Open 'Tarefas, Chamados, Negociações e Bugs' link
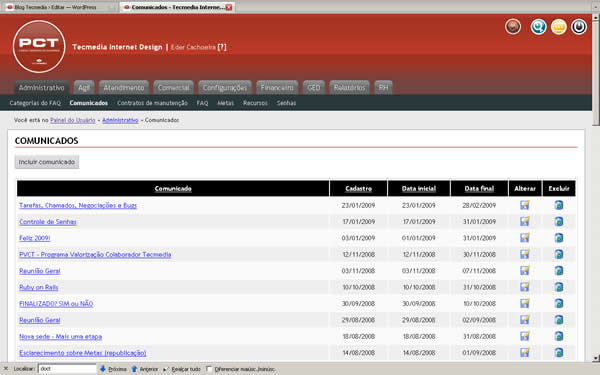Image resolution: width=600 pixels, height=375 pixels. click(78, 205)
